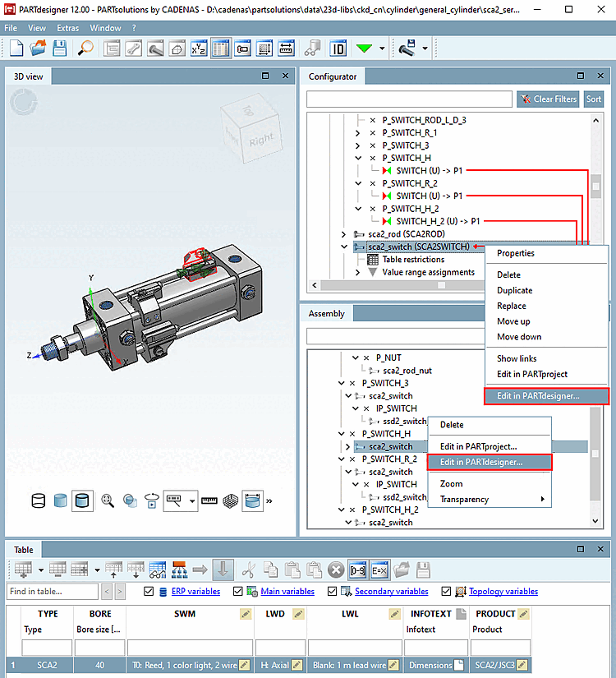
Task: Click the magnifying glass search icon in toolbar
Action: tap(85, 48)
